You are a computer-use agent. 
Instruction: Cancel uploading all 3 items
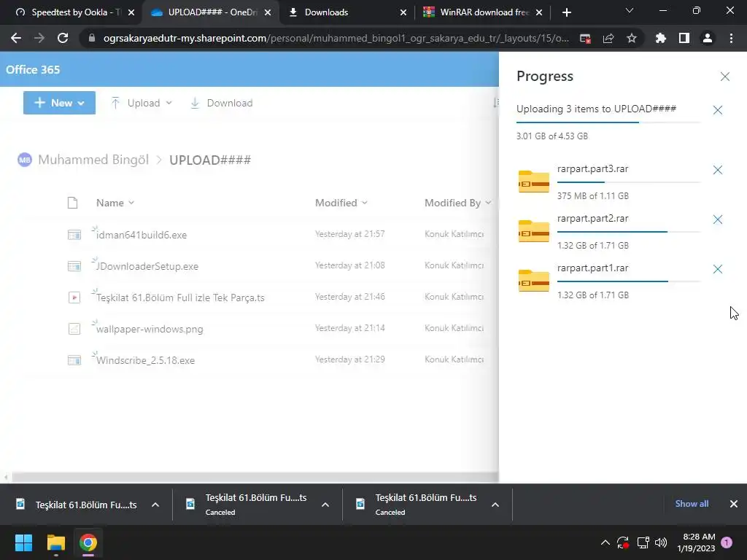(x=718, y=110)
